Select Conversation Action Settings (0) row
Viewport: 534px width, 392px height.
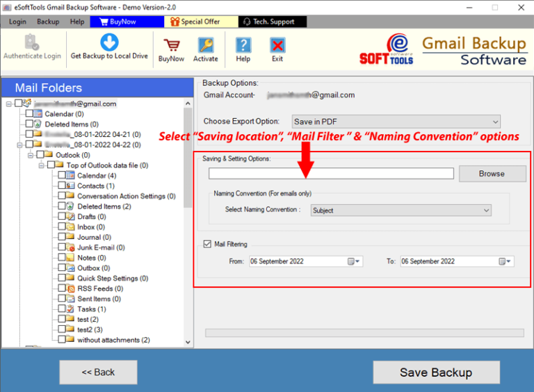[x=127, y=196]
